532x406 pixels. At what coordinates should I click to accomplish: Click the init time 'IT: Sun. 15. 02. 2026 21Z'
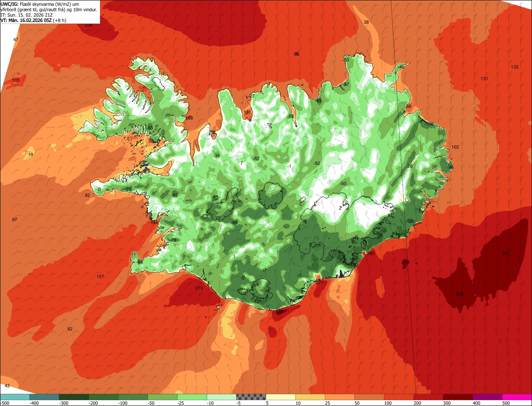[x=26, y=15]
